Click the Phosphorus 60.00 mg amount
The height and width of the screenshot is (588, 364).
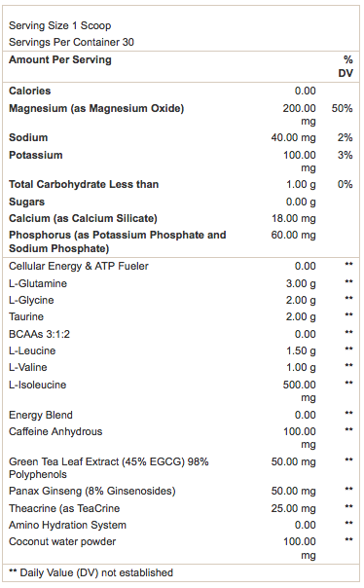coord(294,236)
